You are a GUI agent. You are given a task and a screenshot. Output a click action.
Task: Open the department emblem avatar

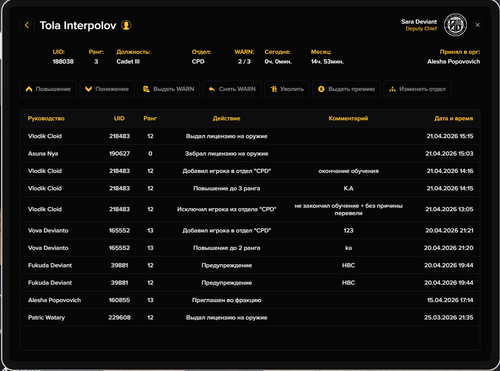[455, 25]
